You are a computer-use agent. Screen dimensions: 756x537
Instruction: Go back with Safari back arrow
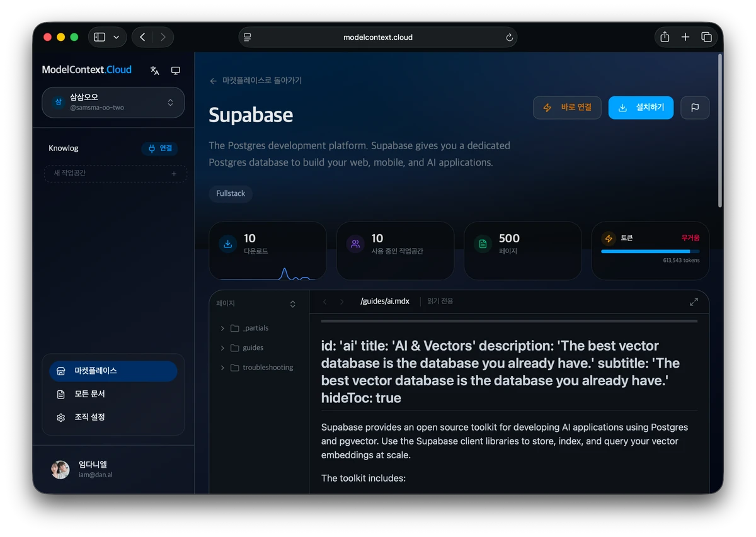(142, 37)
